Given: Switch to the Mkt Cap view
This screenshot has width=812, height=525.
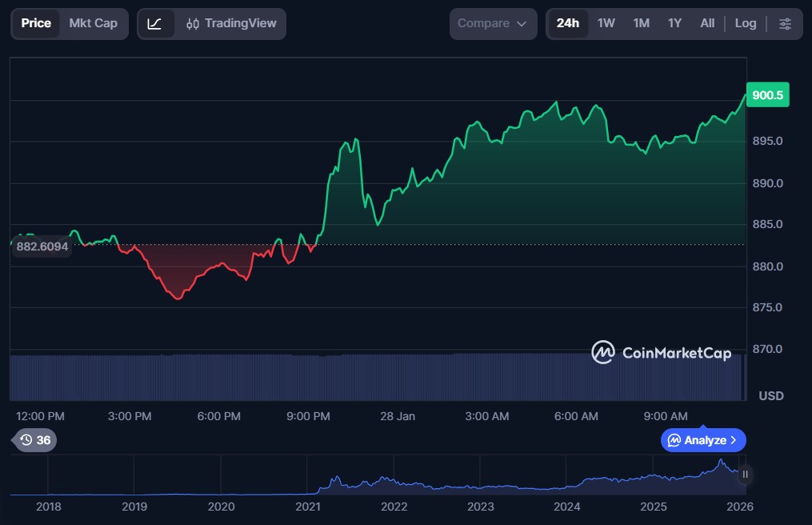Looking at the screenshot, I should (x=93, y=24).
